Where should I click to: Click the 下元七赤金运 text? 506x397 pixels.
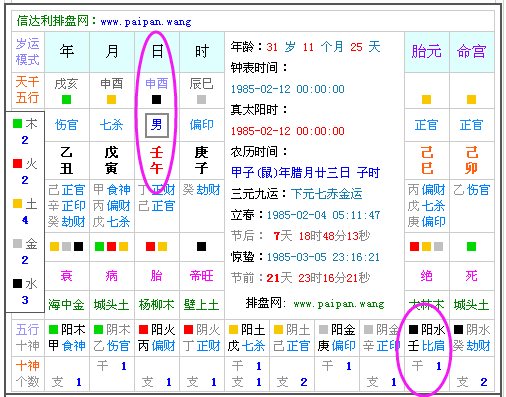tap(327, 194)
